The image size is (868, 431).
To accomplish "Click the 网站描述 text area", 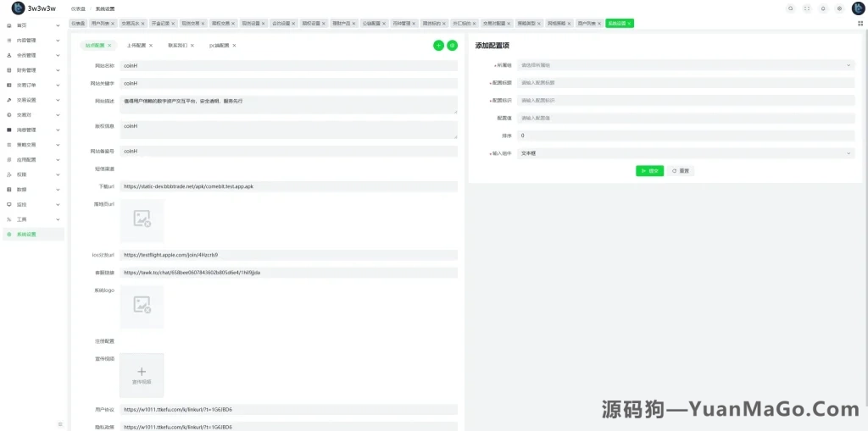I will pyautogui.click(x=289, y=104).
